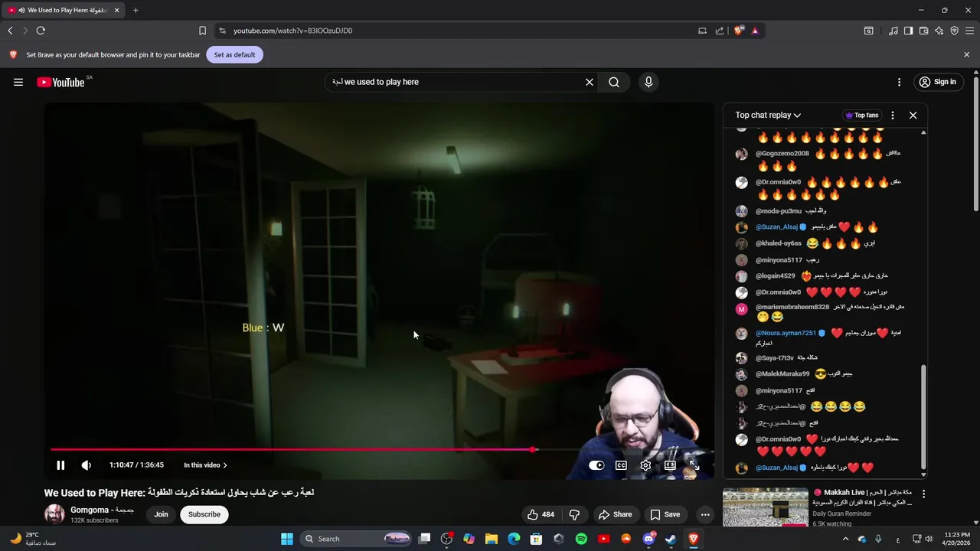This screenshot has width=980, height=551.
Task: Open Brave Wallet icon
Action: [x=923, y=31]
